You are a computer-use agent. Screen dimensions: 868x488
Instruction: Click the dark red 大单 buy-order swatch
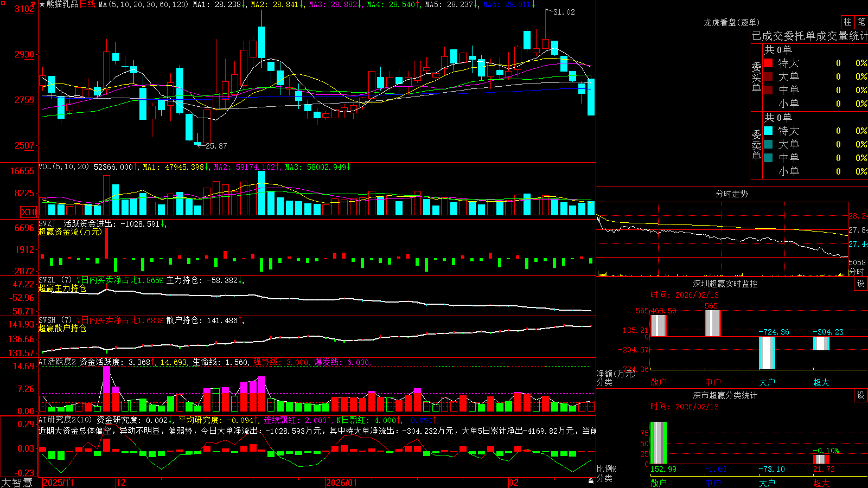click(768, 76)
